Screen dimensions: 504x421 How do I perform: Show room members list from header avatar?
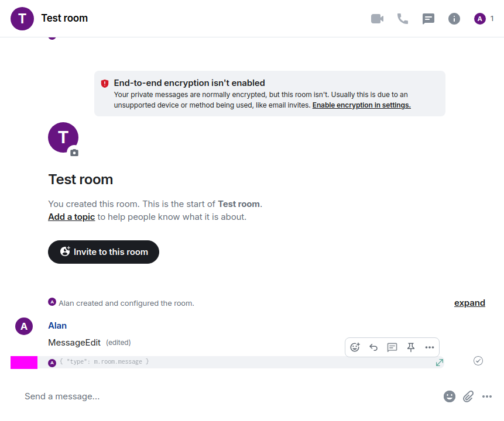point(484,19)
